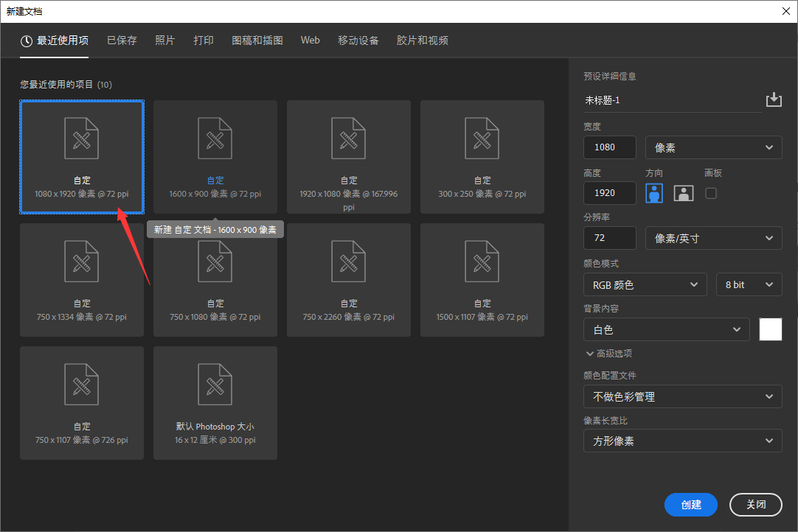Open the 方形像素 pixel aspect ratio dropdown

tap(682, 441)
